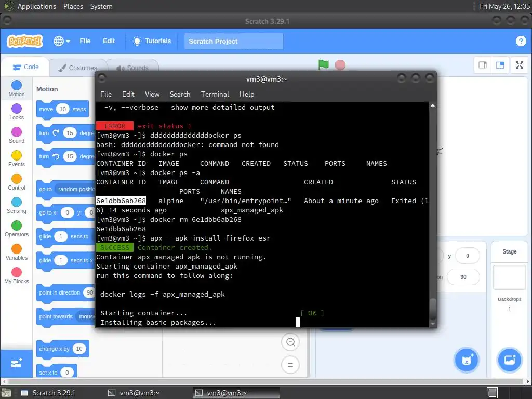Select the Variables block category
The width and height of the screenshot is (532, 399).
pyautogui.click(x=17, y=252)
